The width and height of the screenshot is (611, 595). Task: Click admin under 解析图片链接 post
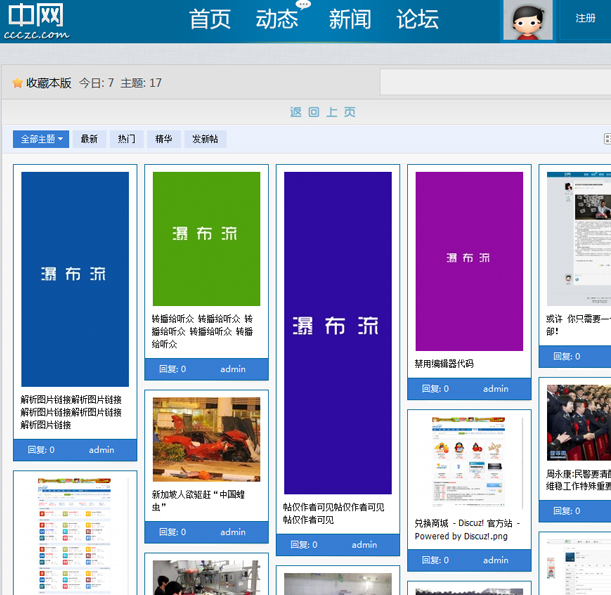[x=102, y=450]
